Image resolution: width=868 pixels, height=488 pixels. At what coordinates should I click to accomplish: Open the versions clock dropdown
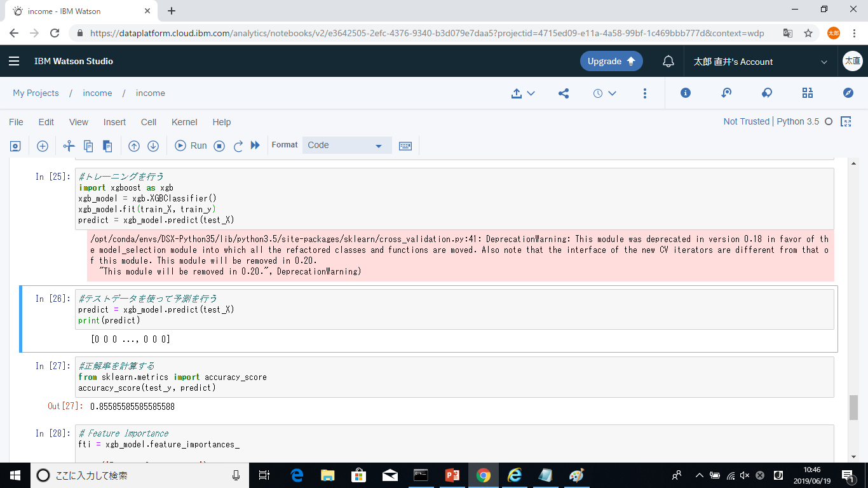604,93
